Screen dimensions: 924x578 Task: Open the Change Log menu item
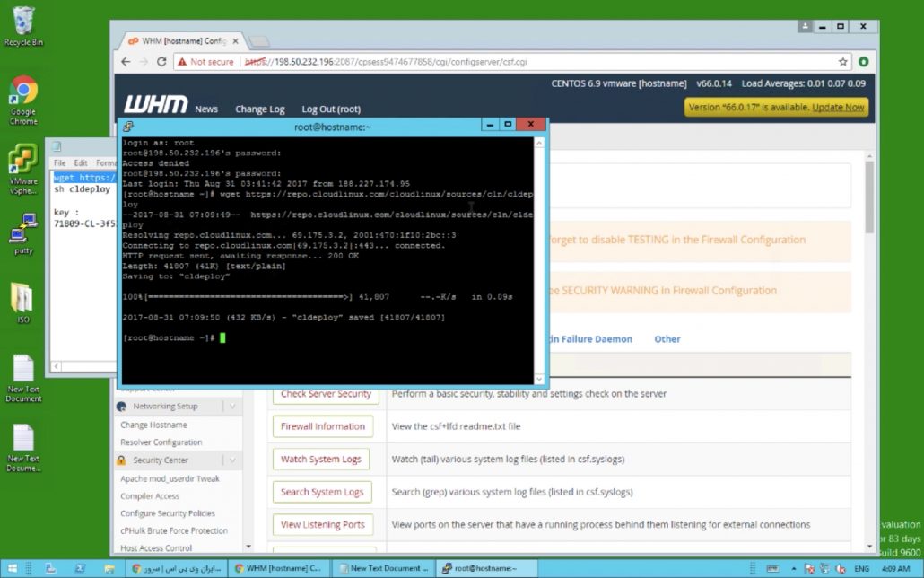[x=259, y=109]
